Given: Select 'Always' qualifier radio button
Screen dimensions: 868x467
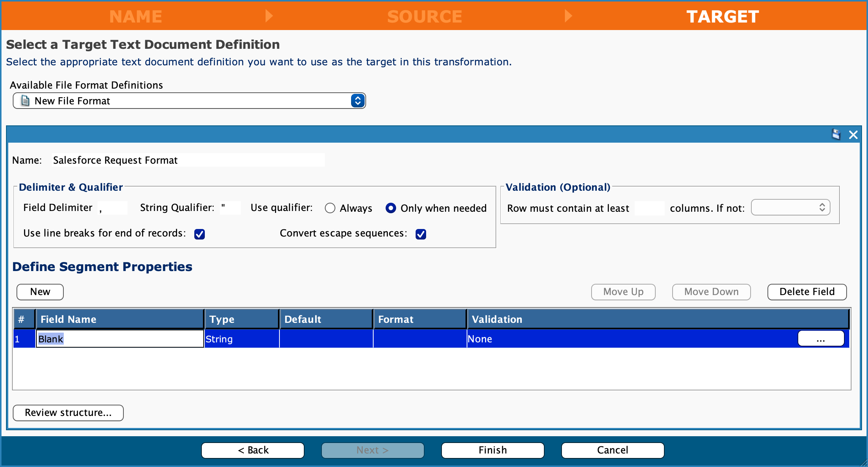Looking at the screenshot, I should click(x=329, y=208).
